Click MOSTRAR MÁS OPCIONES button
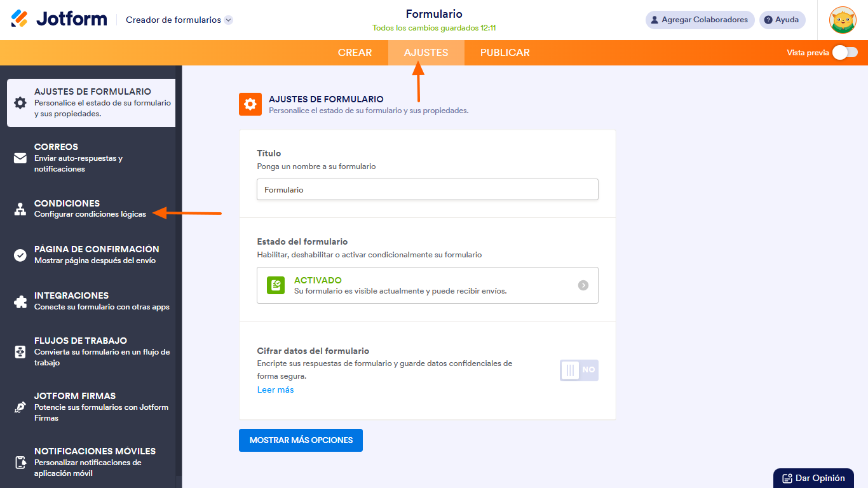The height and width of the screenshot is (488, 868). 301,440
